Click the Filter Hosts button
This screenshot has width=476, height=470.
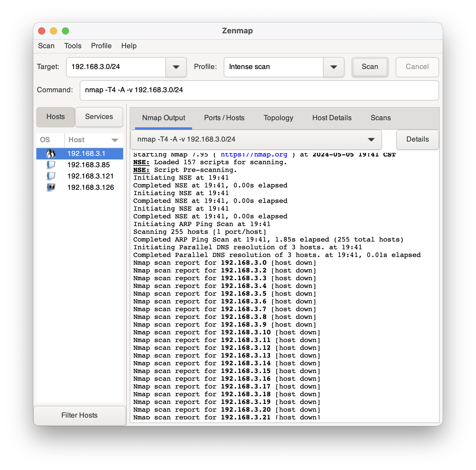pos(79,415)
